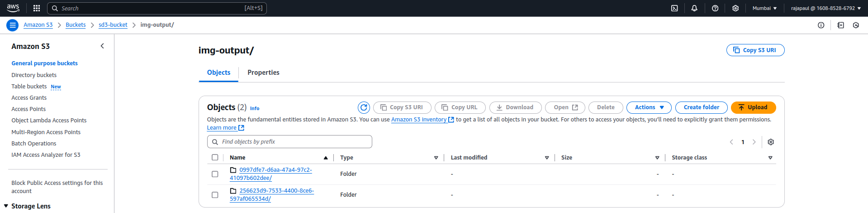Image resolution: width=868 pixels, height=213 pixels.
Task: Open the services grid menu icon
Action: [x=37, y=8]
